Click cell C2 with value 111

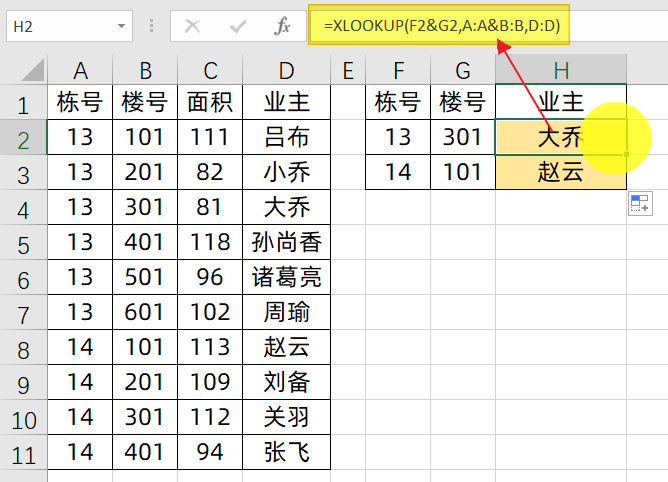[x=210, y=137]
